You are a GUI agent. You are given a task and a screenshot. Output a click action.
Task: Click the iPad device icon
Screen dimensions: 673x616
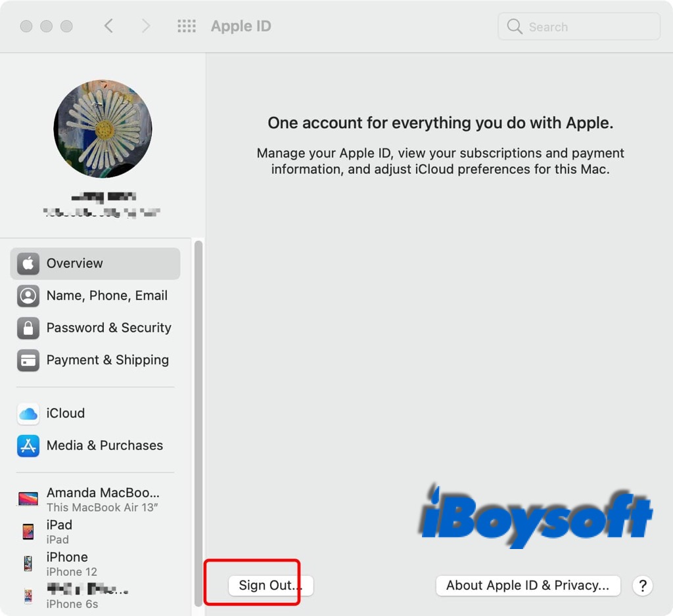coord(28,531)
